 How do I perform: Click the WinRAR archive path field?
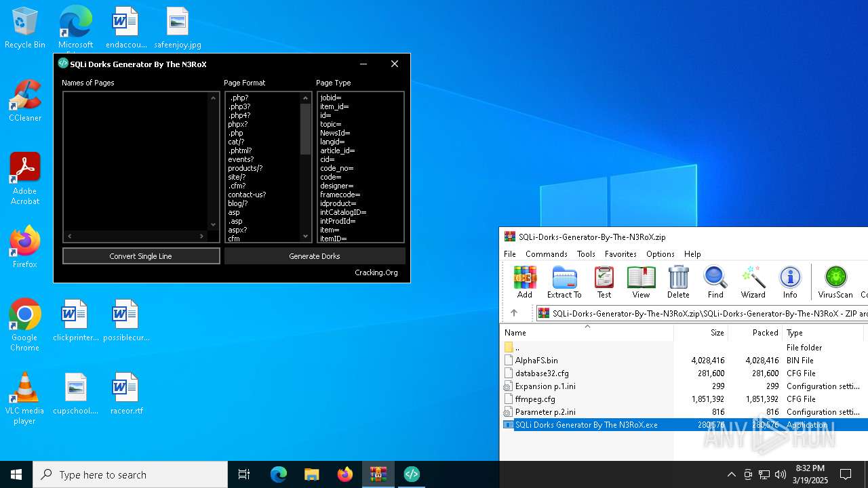click(x=701, y=313)
